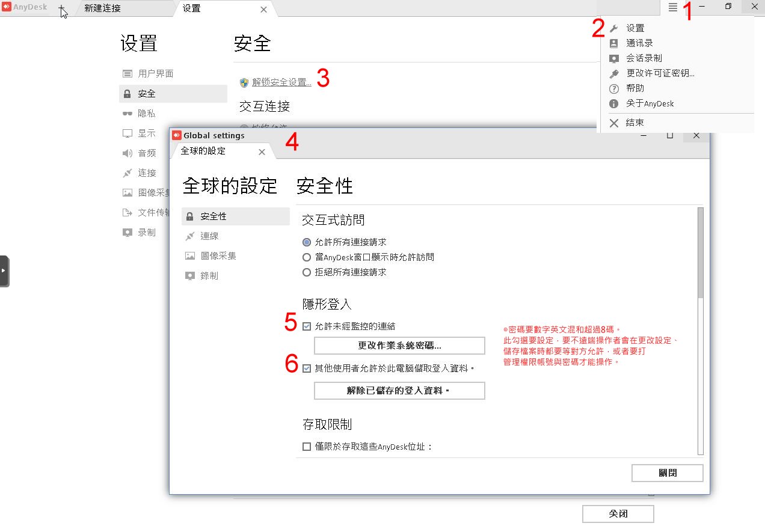Click the Global settings window logo icon
765x532 pixels.
click(177, 135)
